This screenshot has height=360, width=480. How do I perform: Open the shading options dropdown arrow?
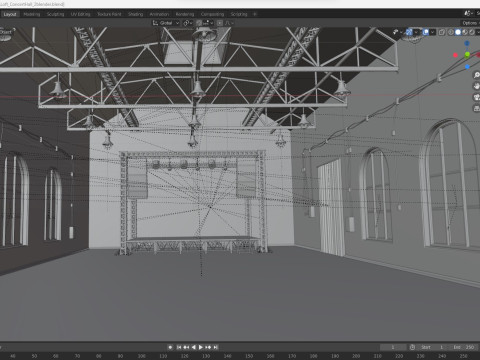pos(478,32)
